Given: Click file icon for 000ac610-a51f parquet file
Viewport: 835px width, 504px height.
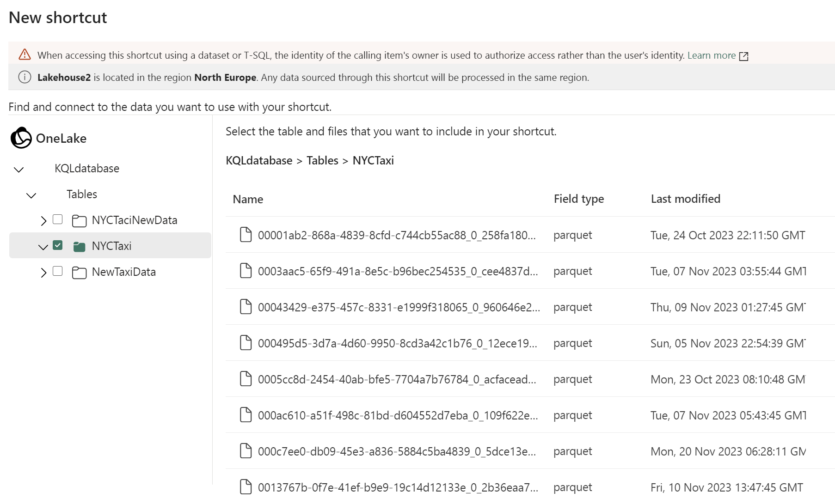Looking at the screenshot, I should point(246,415).
